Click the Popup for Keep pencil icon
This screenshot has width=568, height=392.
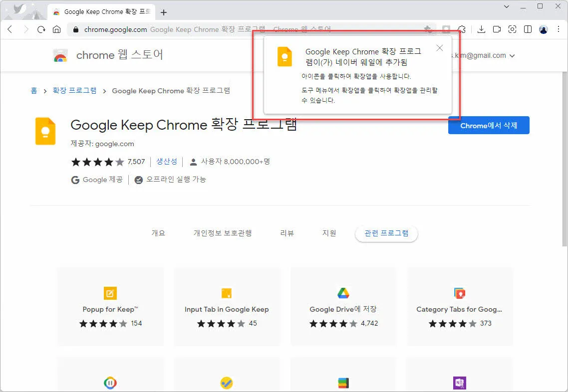pos(110,293)
